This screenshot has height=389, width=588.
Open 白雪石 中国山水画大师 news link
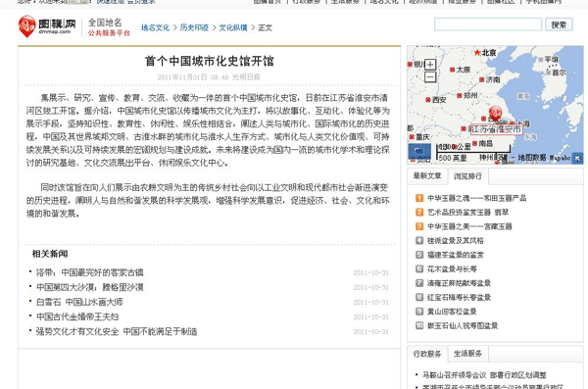coord(79,302)
